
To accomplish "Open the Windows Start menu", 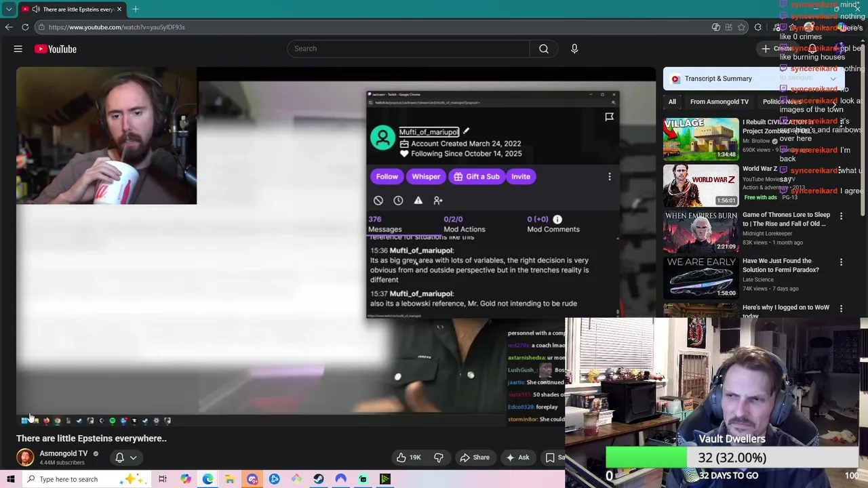I will coord(10,479).
